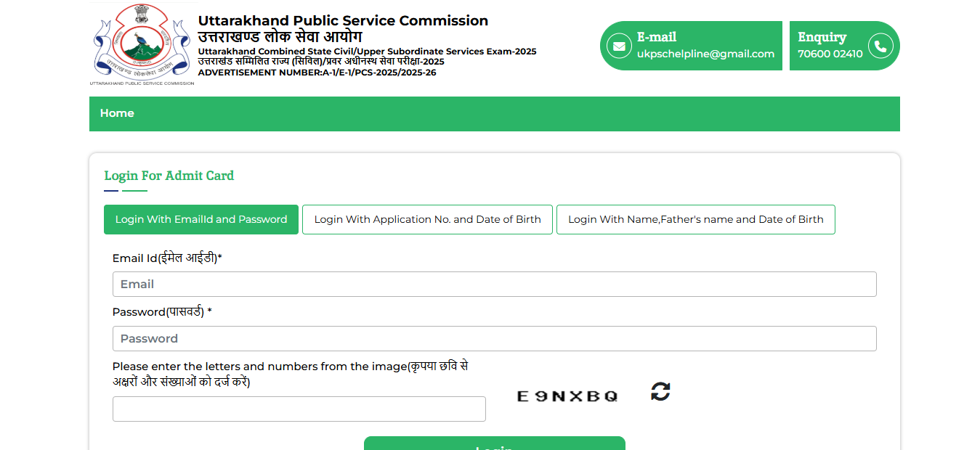980x450 pixels.
Task: Focus the Password input field
Action: [493, 338]
